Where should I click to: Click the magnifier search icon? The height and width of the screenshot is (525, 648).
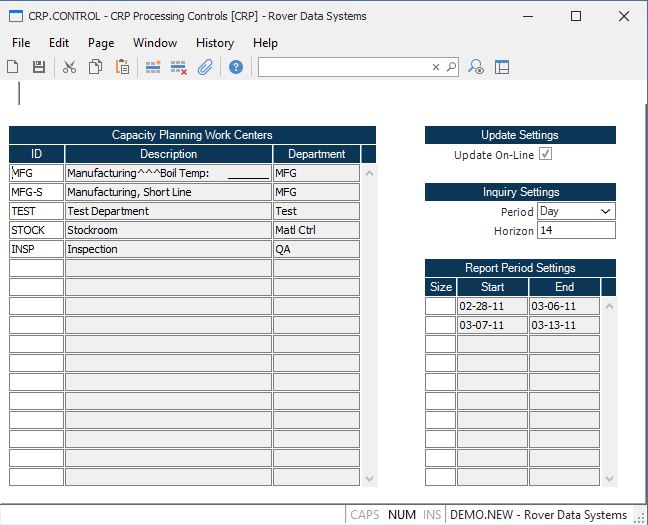451,67
